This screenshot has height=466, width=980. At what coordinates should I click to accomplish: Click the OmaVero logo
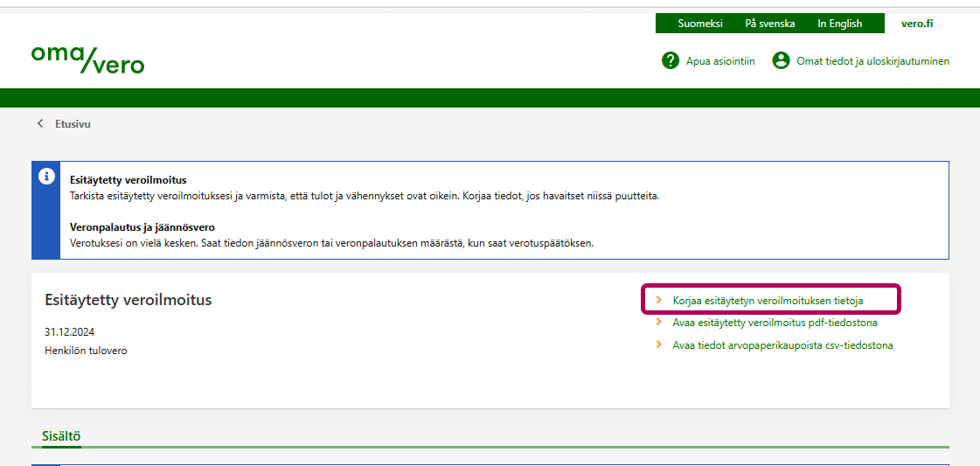click(87, 59)
